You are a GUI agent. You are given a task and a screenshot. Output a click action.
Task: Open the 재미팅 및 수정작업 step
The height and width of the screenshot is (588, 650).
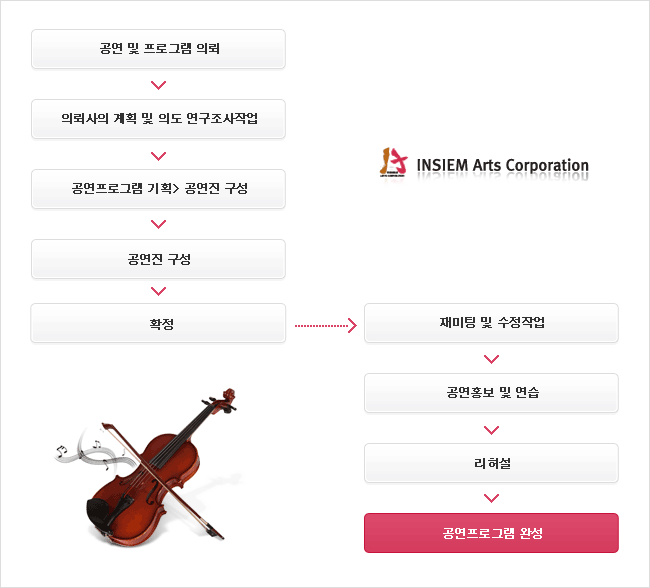pyautogui.click(x=491, y=323)
